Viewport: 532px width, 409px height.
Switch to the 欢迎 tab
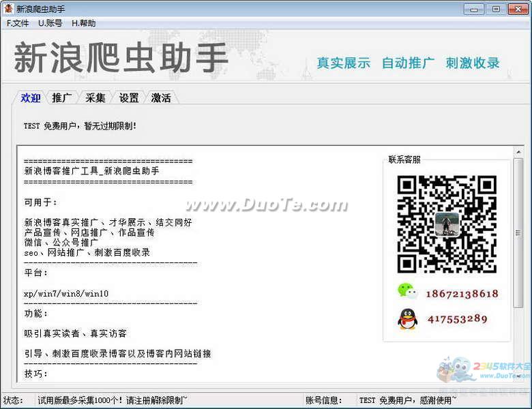point(31,98)
